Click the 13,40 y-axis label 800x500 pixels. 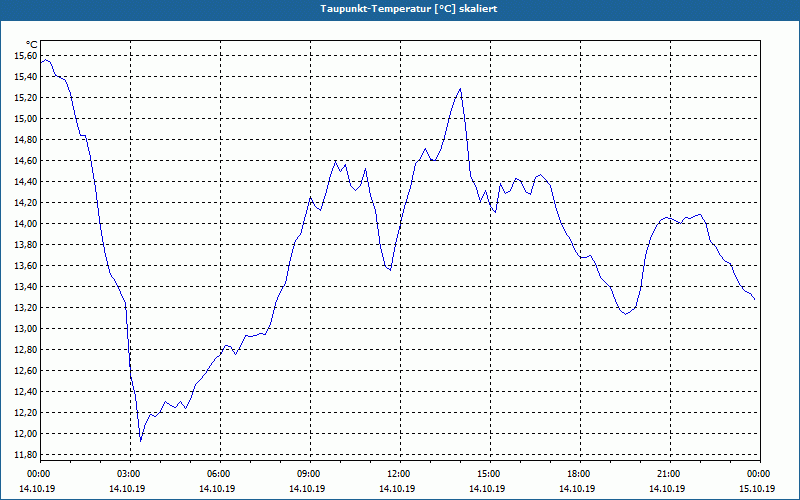(x=25, y=286)
